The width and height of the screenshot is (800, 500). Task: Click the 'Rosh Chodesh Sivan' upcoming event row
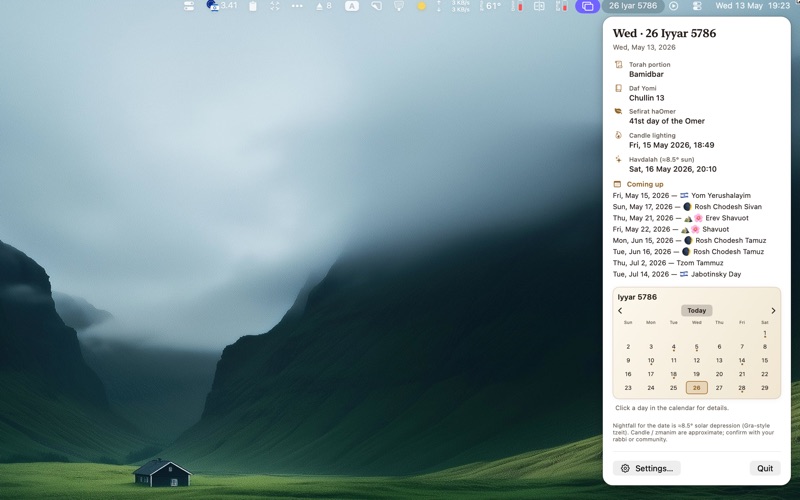coord(687,207)
